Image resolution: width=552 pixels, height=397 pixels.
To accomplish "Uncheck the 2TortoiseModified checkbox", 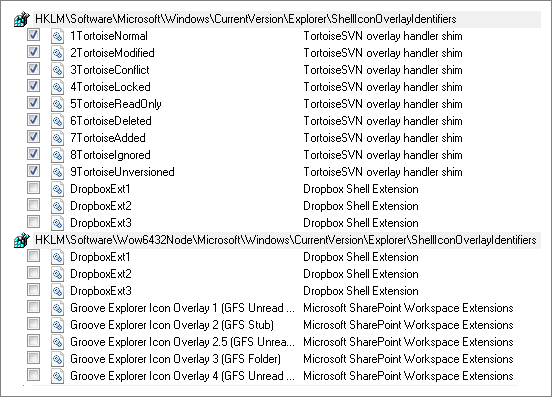I will 33,52.
